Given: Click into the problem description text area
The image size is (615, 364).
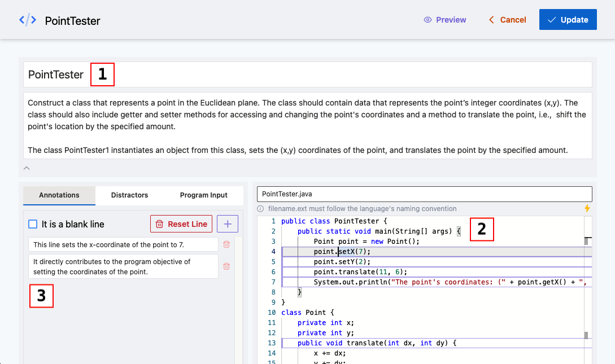Looking at the screenshot, I should tap(307, 126).
